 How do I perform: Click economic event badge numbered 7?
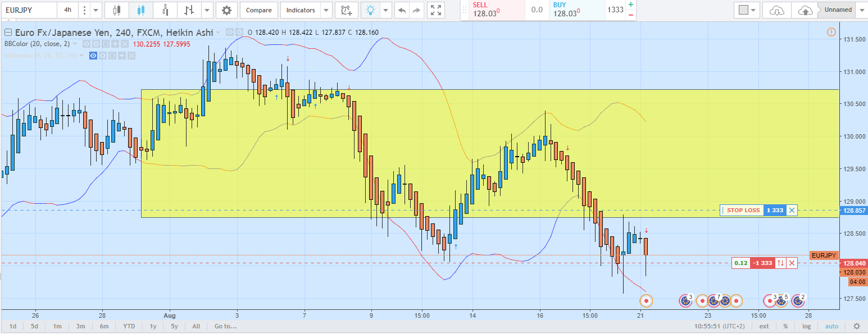pyautogui.click(x=715, y=301)
